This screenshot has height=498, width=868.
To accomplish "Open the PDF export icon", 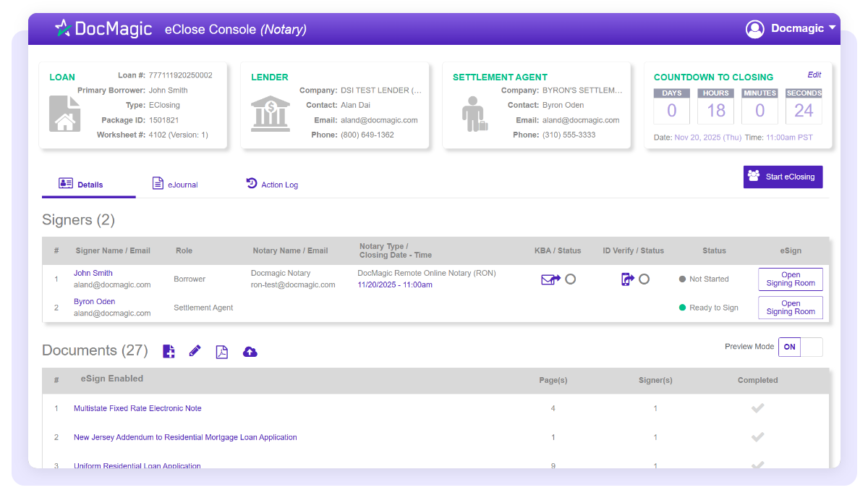I will tap(221, 351).
